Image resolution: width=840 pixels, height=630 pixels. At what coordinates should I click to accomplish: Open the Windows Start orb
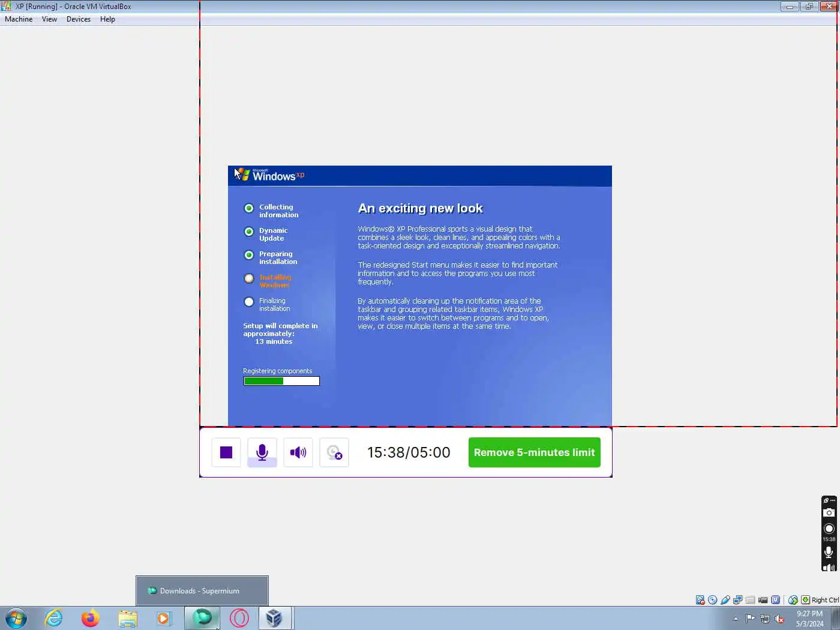(16, 618)
